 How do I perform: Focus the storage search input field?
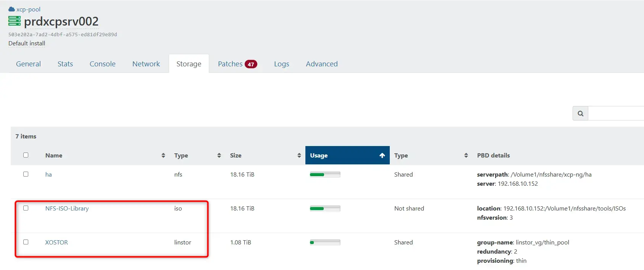click(x=616, y=113)
